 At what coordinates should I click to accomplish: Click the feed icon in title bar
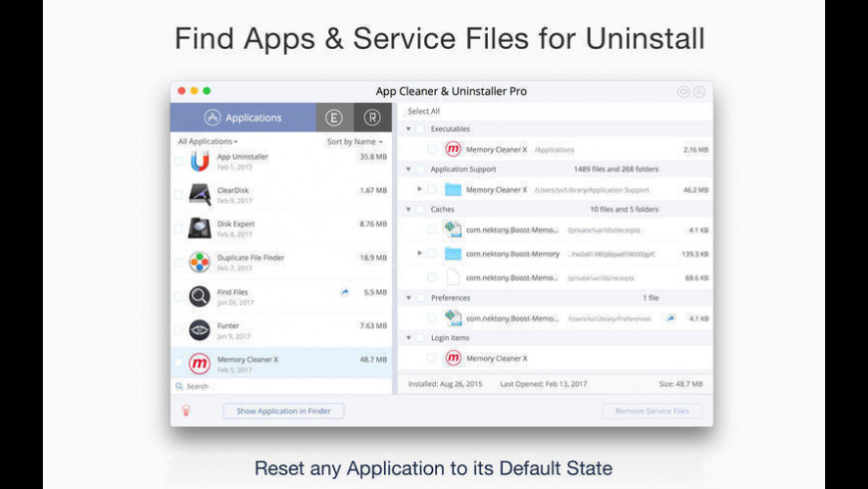tap(699, 92)
